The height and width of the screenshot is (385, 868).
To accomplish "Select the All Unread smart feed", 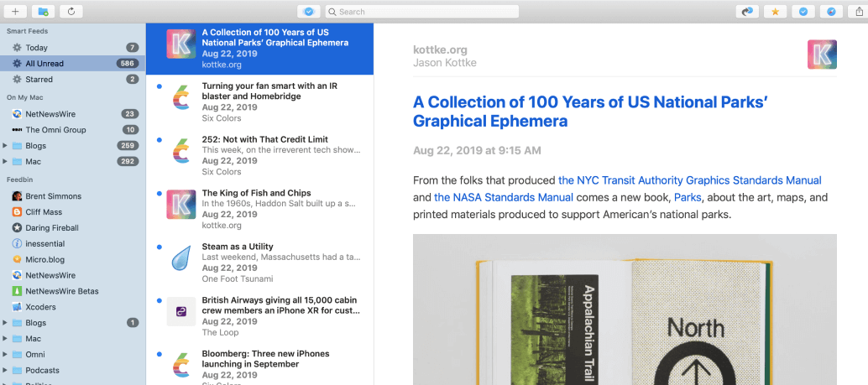I will click(72, 64).
